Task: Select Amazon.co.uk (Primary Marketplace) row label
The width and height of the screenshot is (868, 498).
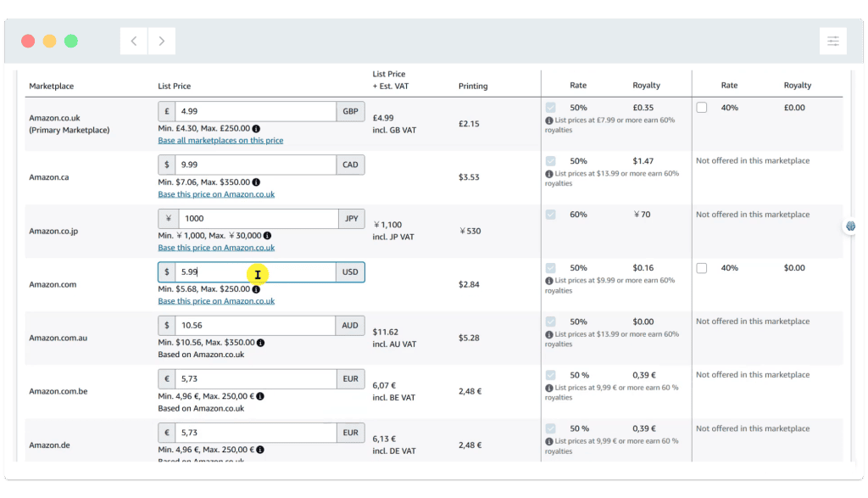Action: coord(70,124)
